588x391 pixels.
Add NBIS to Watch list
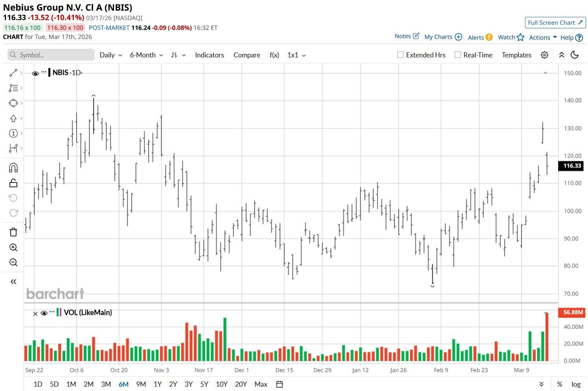coord(511,37)
